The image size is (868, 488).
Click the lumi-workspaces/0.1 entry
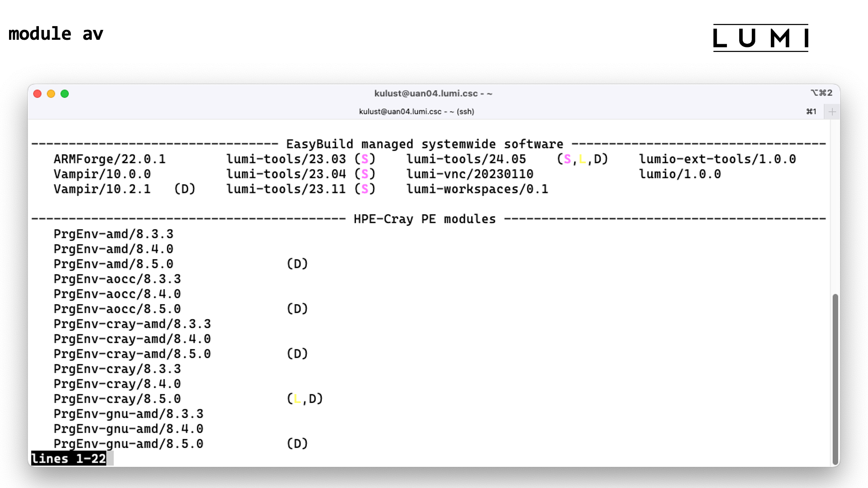coord(477,189)
